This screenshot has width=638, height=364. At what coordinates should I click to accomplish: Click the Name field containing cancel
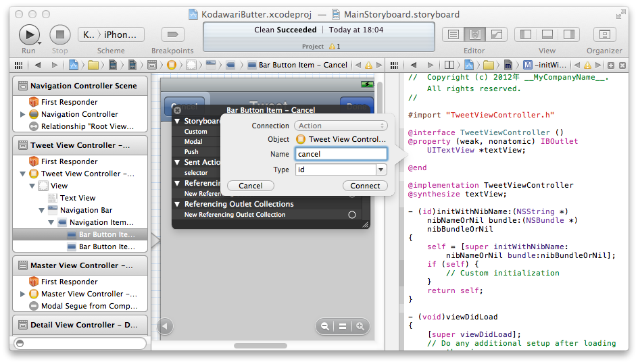(x=341, y=154)
